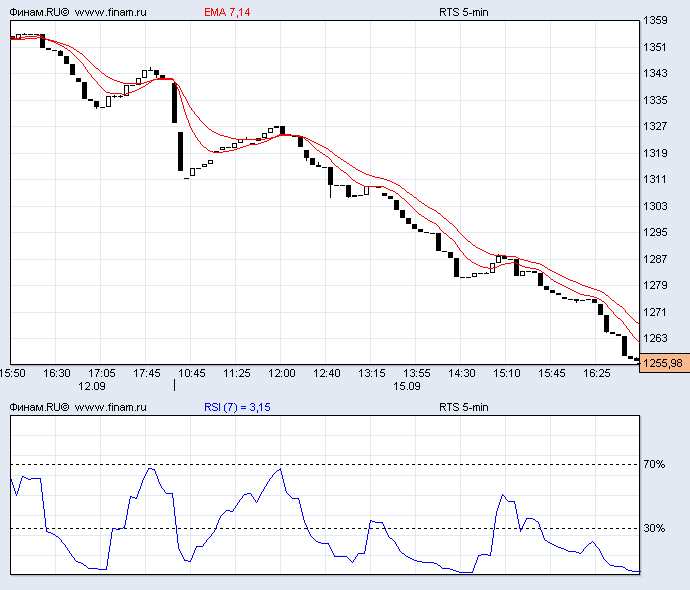Click the 13:15 time axis label
Screen dimensions: 690x590
(372, 374)
